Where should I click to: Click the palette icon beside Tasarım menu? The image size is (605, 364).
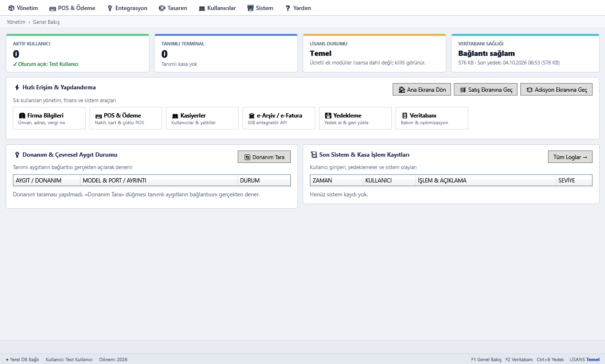point(162,8)
